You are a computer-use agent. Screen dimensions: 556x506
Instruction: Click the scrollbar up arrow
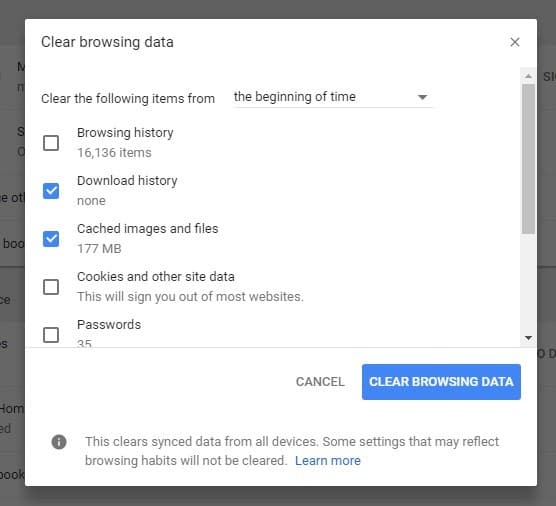click(x=528, y=76)
